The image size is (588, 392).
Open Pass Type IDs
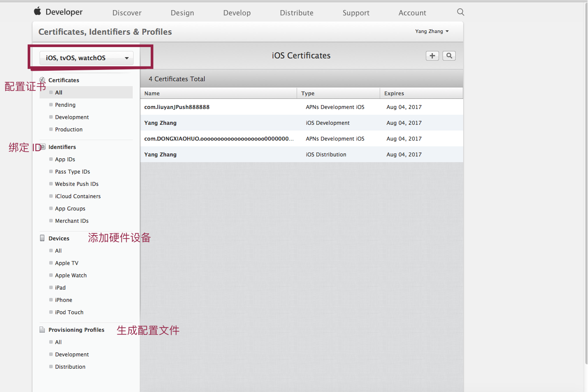tap(73, 171)
